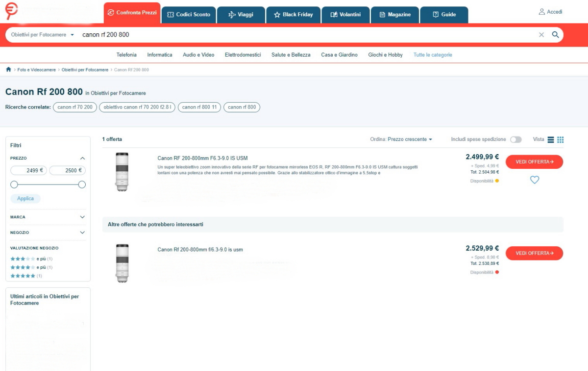This screenshot has height=371, width=588.
Task: Click the minimum price field 2499 €
Action: (x=29, y=171)
